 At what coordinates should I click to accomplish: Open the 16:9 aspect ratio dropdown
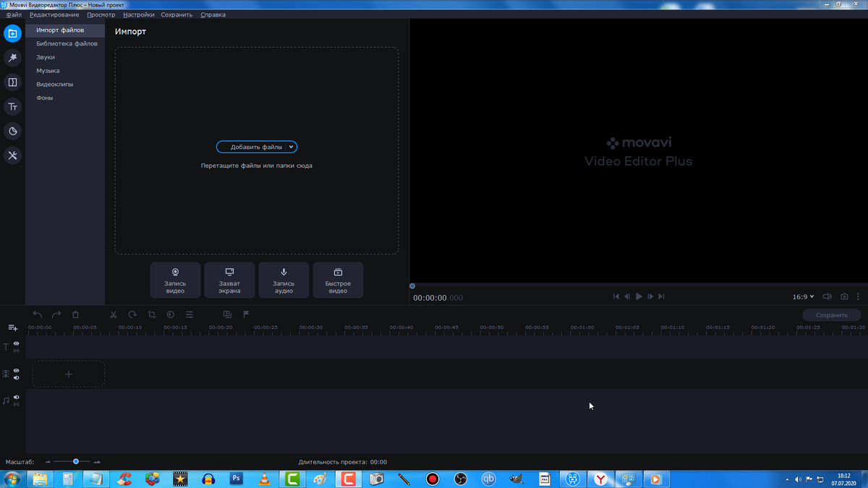(x=803, y=296)
